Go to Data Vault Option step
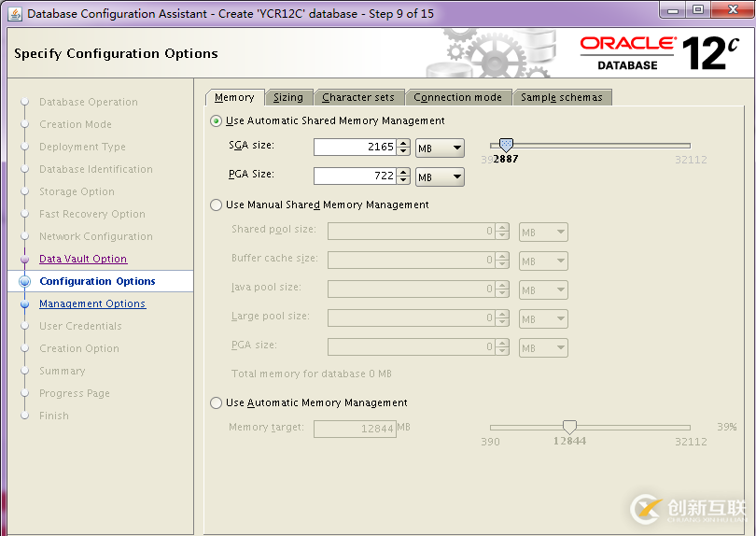The height and width of the screenshot is (536, 756). (83, 259)
